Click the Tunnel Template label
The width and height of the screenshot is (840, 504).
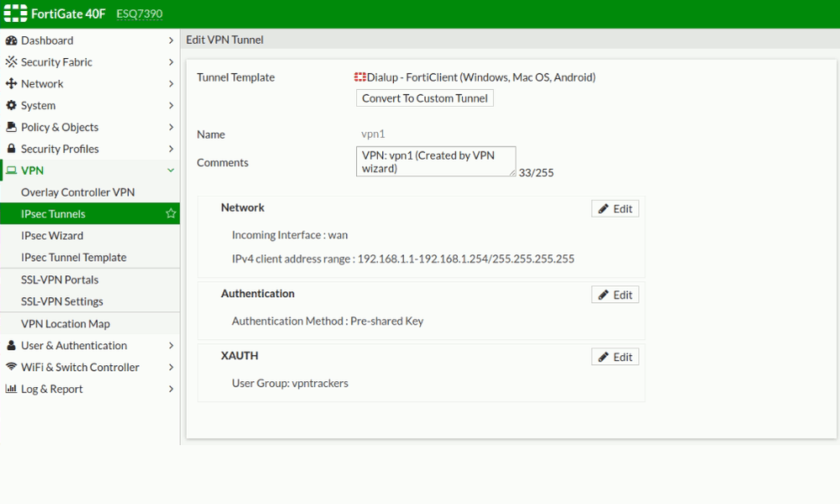click(236, 77)
